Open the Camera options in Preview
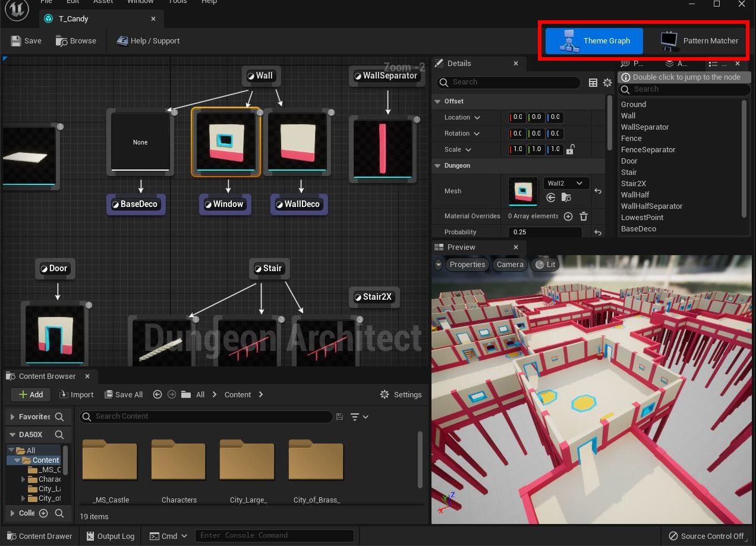Viewport: 756px width, 546px height. (x=510, y=265)
